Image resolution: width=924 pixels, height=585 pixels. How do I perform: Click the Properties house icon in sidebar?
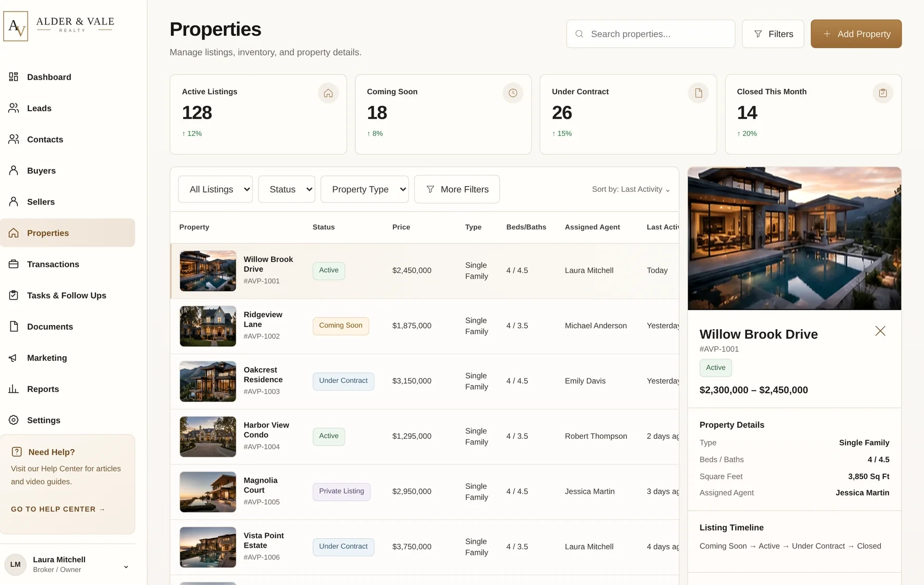click(14, 233)
